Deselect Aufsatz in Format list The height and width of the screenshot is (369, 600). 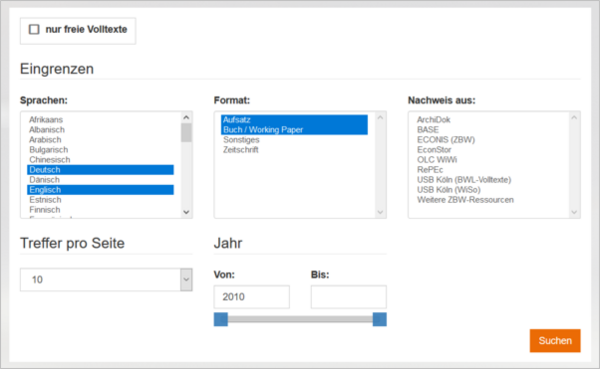pyautogui.click(x=294, y=120)
